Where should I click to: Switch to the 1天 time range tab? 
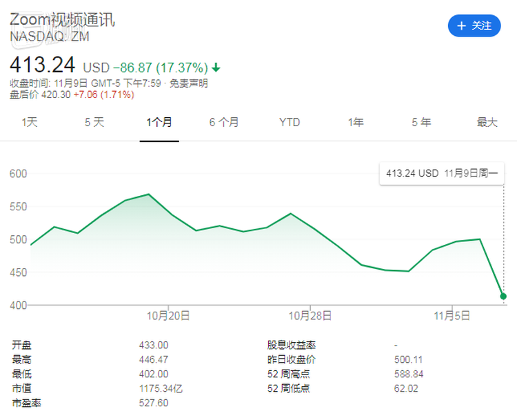point(29,122)
